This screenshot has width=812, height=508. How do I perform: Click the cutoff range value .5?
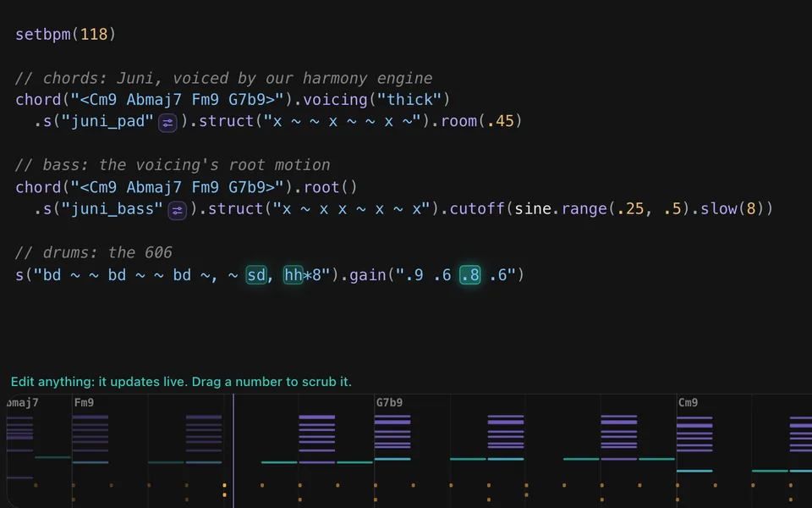point(672,208)
